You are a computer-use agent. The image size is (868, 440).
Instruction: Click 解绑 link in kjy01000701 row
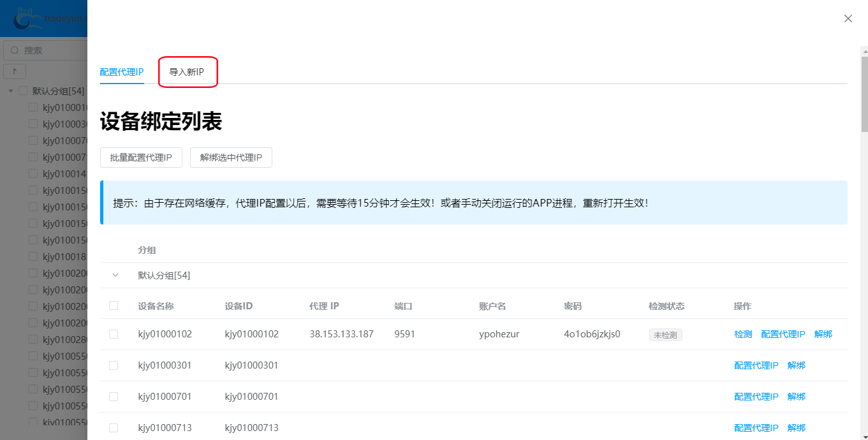797,397
